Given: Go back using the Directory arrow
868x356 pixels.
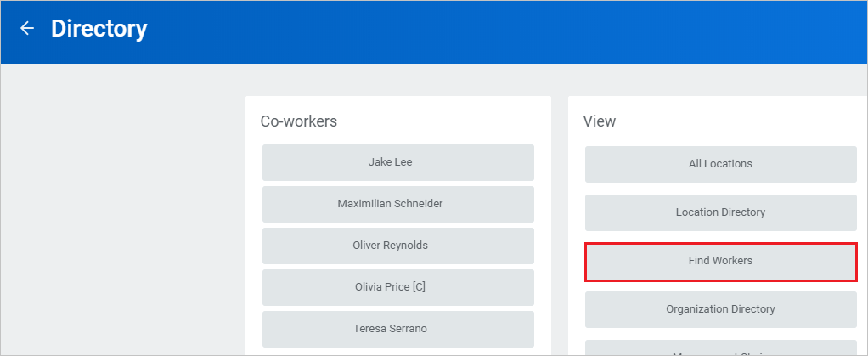Looking at the screenshot, I should (26, 28).
